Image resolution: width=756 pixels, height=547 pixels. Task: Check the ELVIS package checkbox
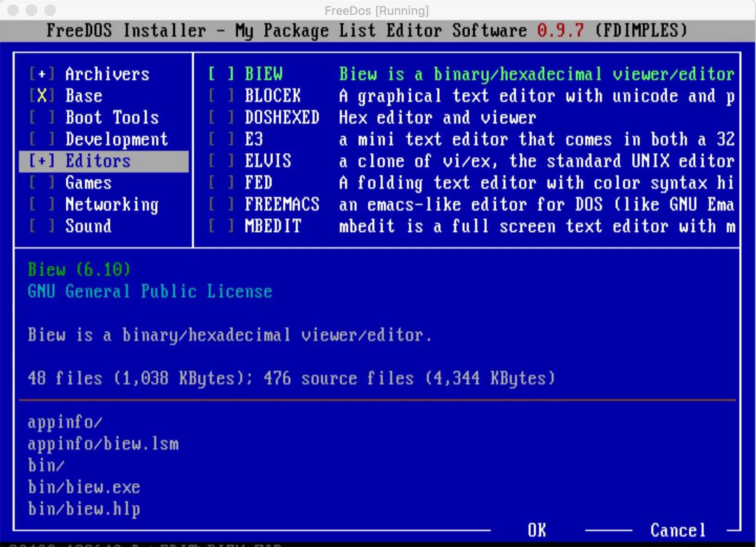[x=221, y=161]
